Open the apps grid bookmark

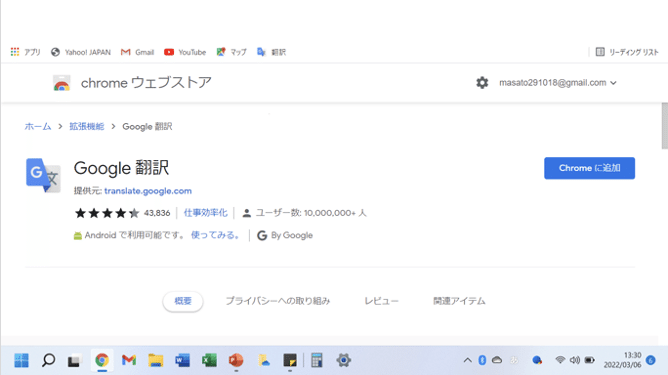coord(25,52)
